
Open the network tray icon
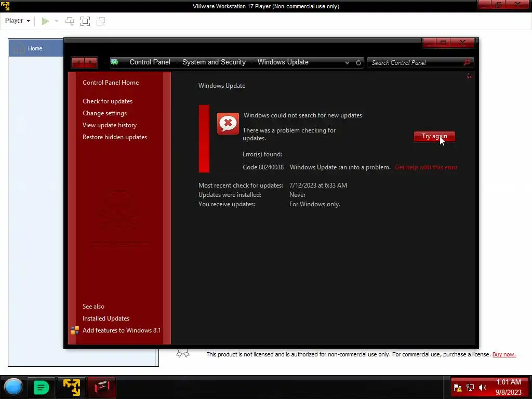click(x=470, y=388)
